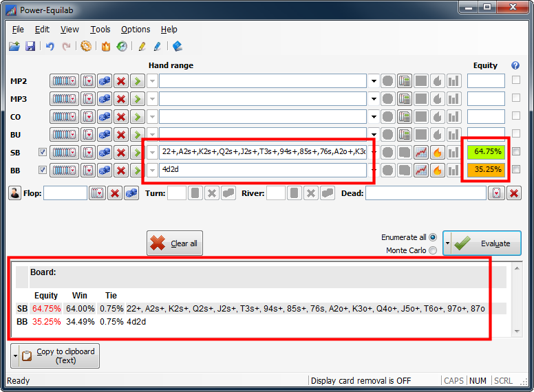Open the small dropdown left of MP3 range
534x392 pixels.
[152, 99]
